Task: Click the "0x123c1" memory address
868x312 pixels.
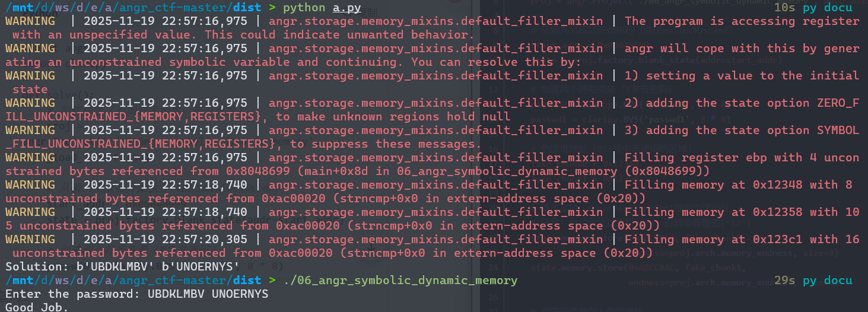Action: 776,239
